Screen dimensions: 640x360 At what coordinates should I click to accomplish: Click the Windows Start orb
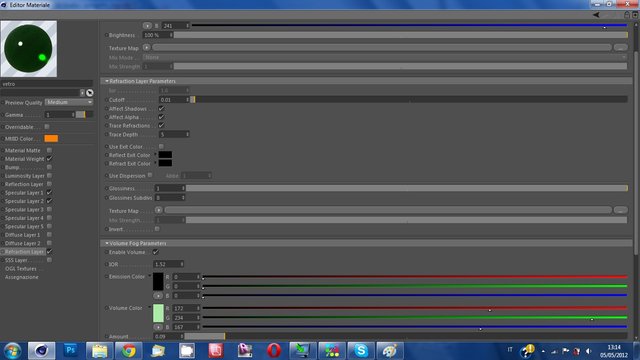13,351
